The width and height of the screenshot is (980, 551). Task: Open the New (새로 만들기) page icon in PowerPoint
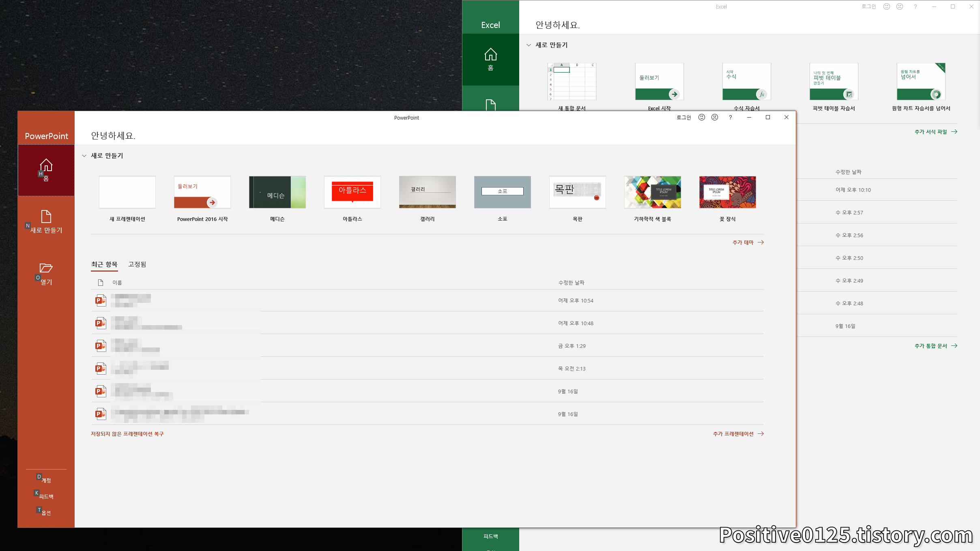[x=46, y=217]
